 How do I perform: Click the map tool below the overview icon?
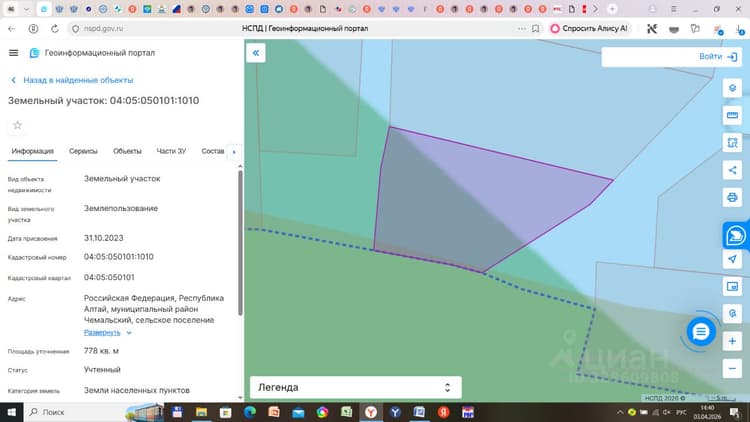tap(732, 313)
